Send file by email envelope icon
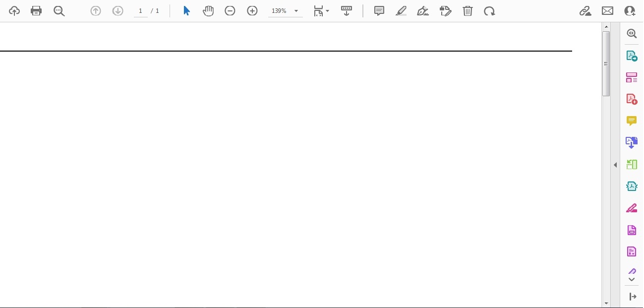 pos(607,11)
